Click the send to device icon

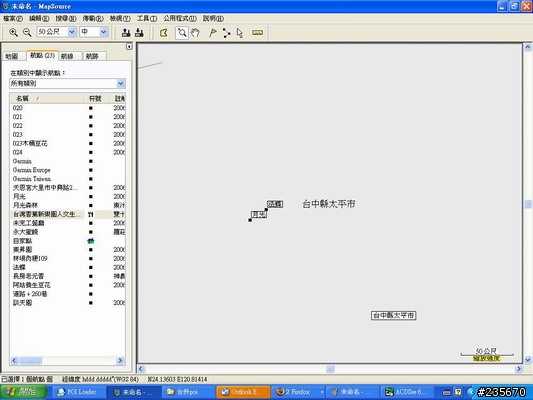126,33
